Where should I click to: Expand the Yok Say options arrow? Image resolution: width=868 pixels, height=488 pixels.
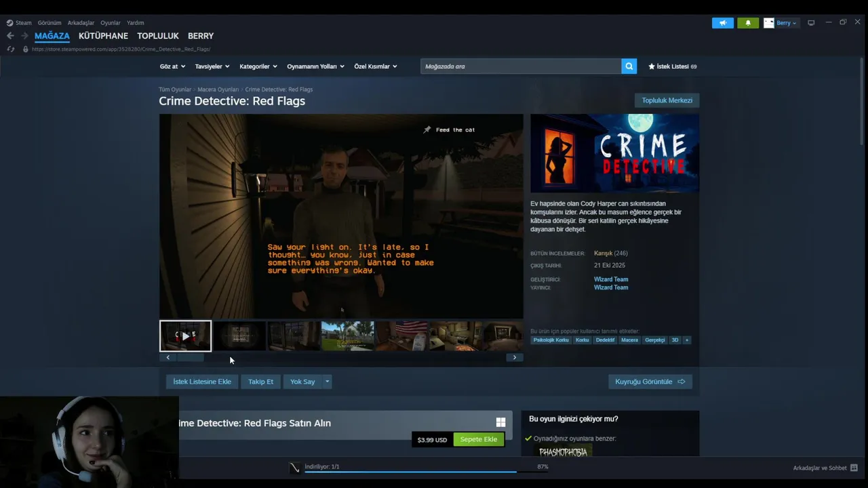click(x=328, y=382)
